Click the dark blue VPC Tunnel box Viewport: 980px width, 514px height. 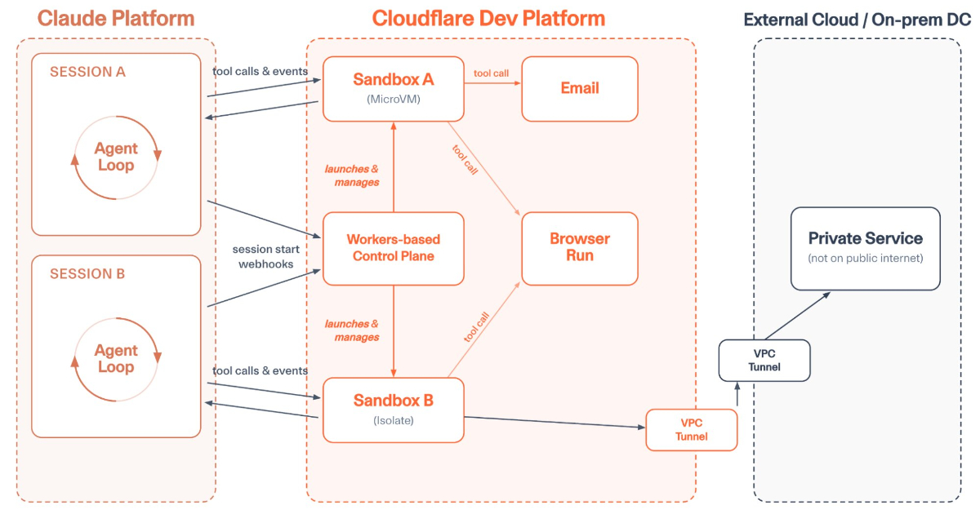764,360
